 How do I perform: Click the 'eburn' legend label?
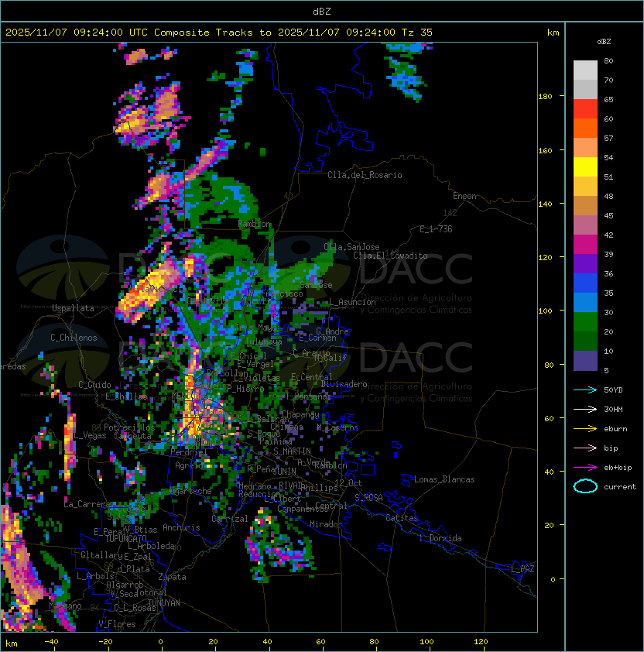click(615, 429)
